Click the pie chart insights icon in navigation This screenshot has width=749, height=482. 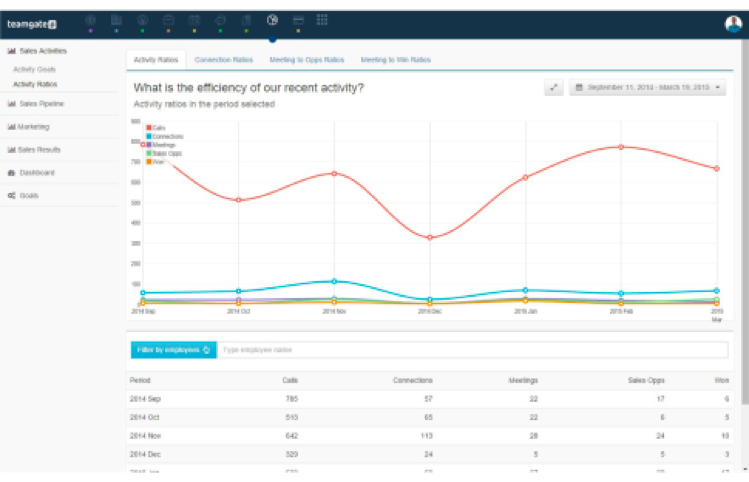tap(272, 20)
